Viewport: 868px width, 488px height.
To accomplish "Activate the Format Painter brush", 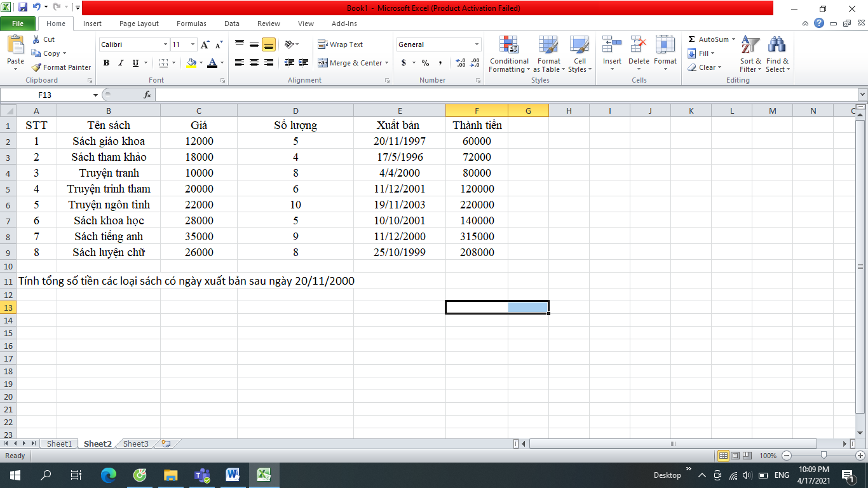I will [61, 67].
